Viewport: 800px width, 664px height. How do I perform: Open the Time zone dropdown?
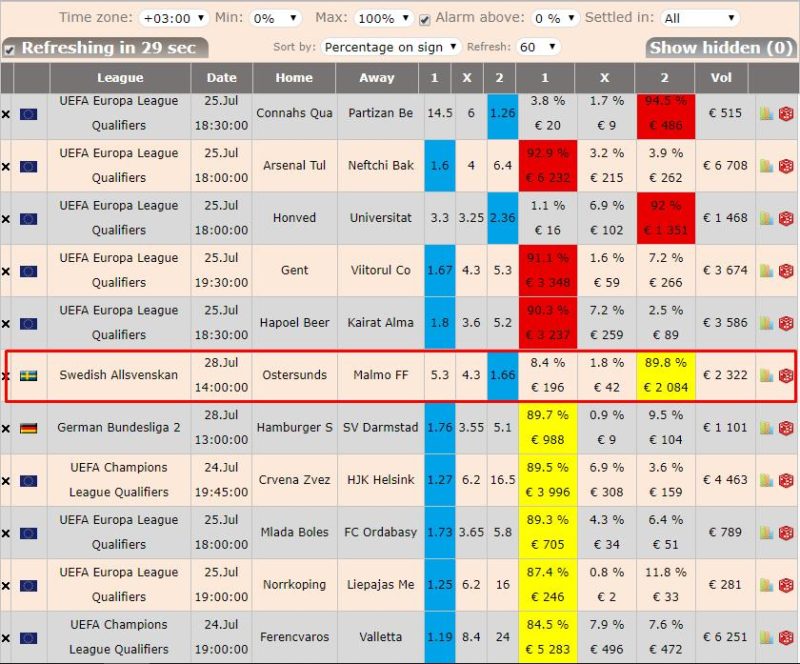point(174,18)
